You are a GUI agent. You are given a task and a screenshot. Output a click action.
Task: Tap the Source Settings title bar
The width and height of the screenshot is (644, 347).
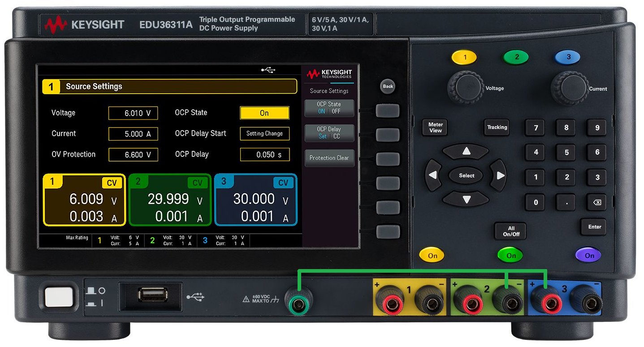169,86
